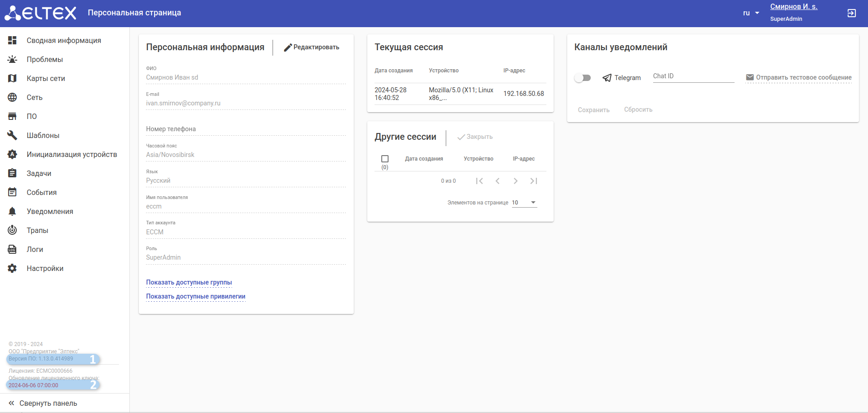Navigate to the Logs menu item
This screenshot has width=868, height=413.
pos(35,249)
